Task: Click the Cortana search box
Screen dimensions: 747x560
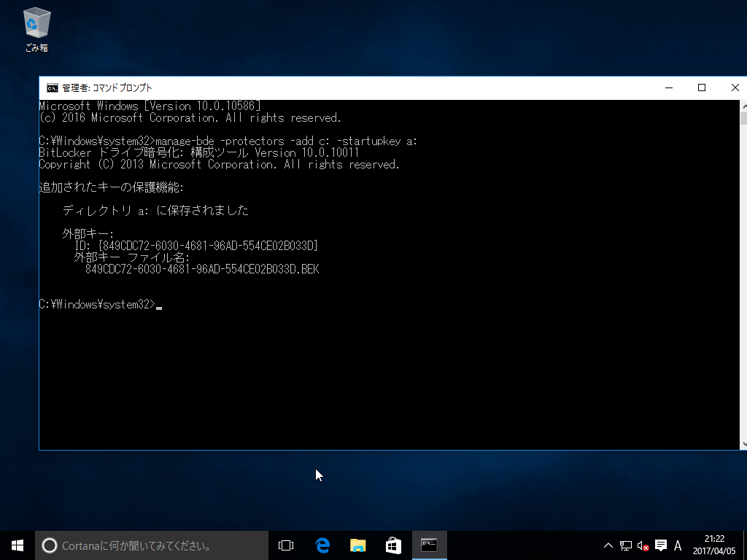Action: [152, 545]
